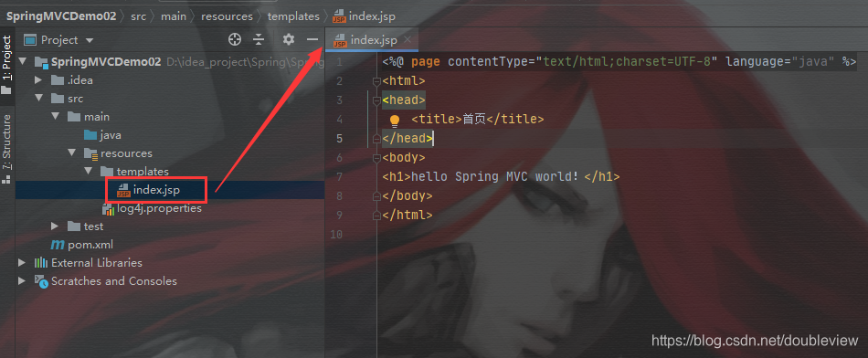Select pom.xml file
The width and height of the screenshot is (868, 358).
90,244
